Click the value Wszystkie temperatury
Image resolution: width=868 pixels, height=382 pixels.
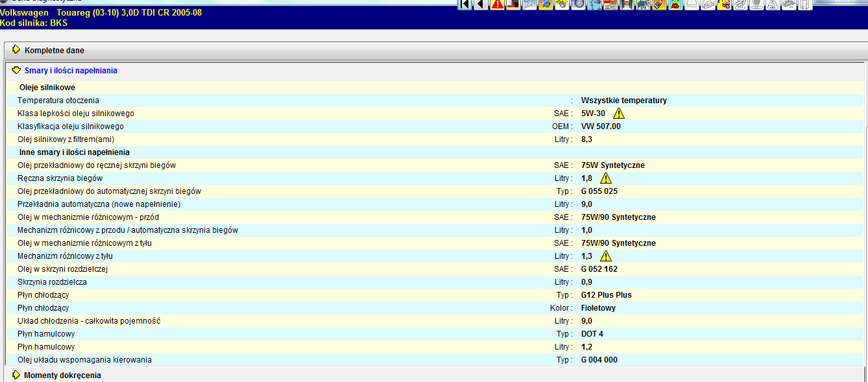[x=624, y=101]
